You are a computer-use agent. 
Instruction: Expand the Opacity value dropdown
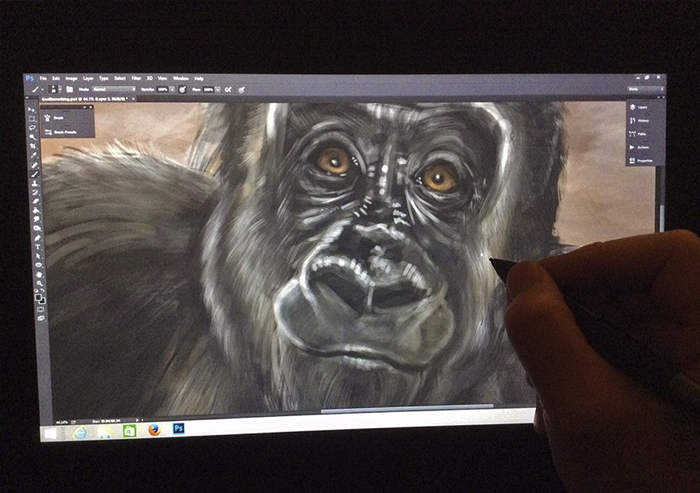point(171,89)
